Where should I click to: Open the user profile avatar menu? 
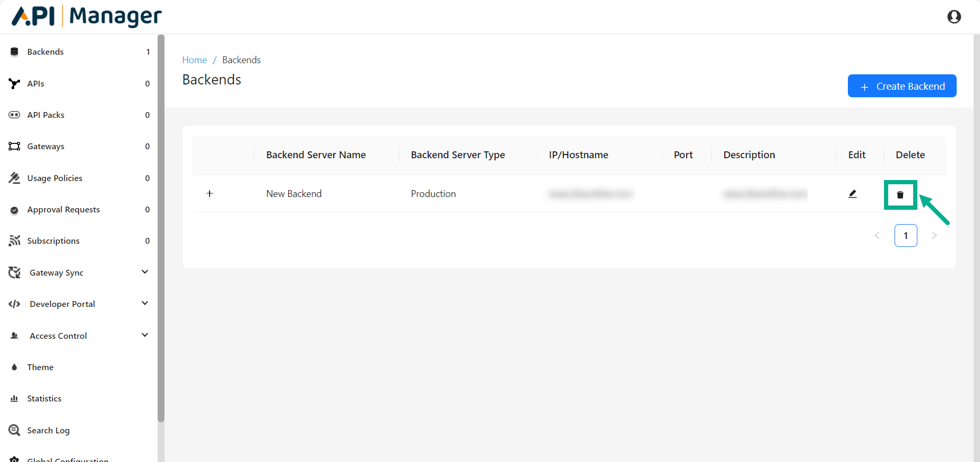(954, 17)
